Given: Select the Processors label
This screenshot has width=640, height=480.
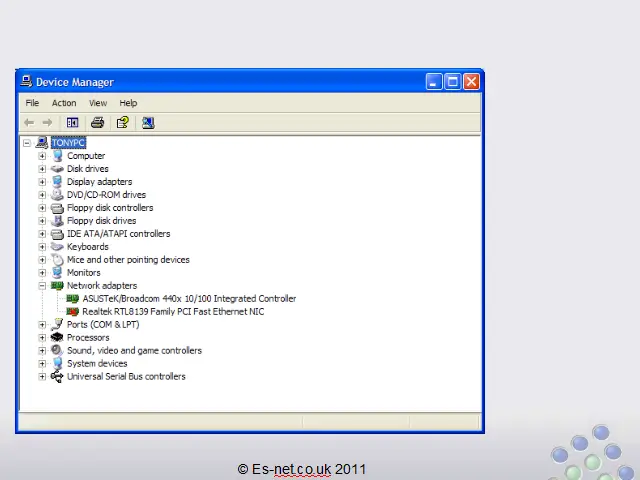Looking at the screenshot, I should coord(88,338).
